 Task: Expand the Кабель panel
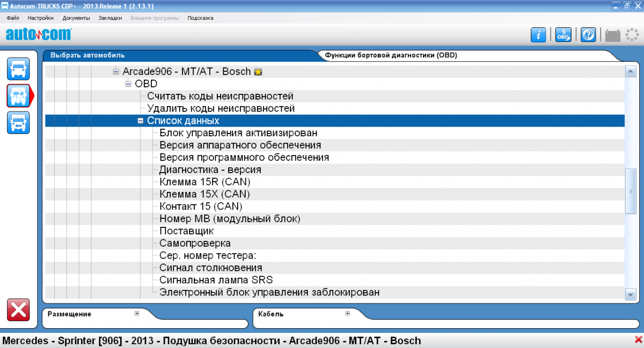pyautogui.click(x=348, y=314)
